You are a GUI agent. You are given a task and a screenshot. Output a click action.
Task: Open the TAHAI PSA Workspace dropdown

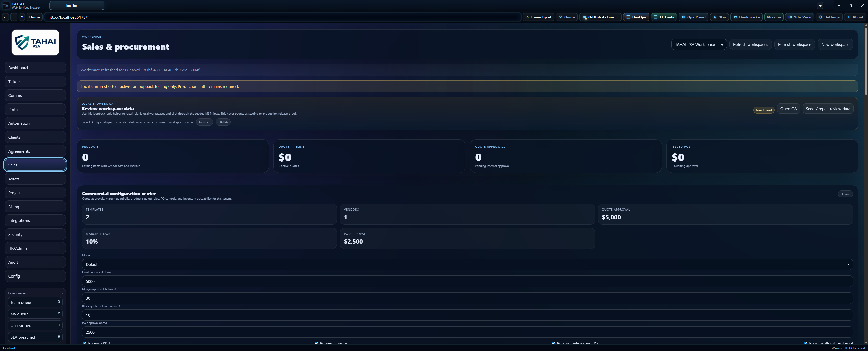(x=699, y=44)
